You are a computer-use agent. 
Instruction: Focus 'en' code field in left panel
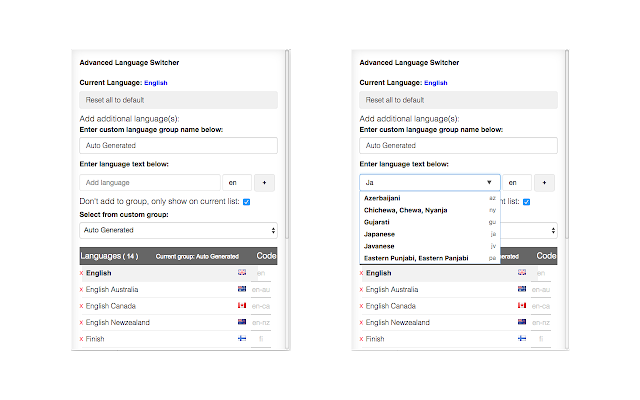tap(237, 183)
